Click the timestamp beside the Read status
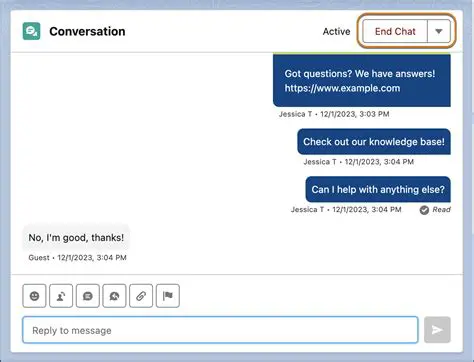This screenshot has width=474, height=362. [346, 210]
